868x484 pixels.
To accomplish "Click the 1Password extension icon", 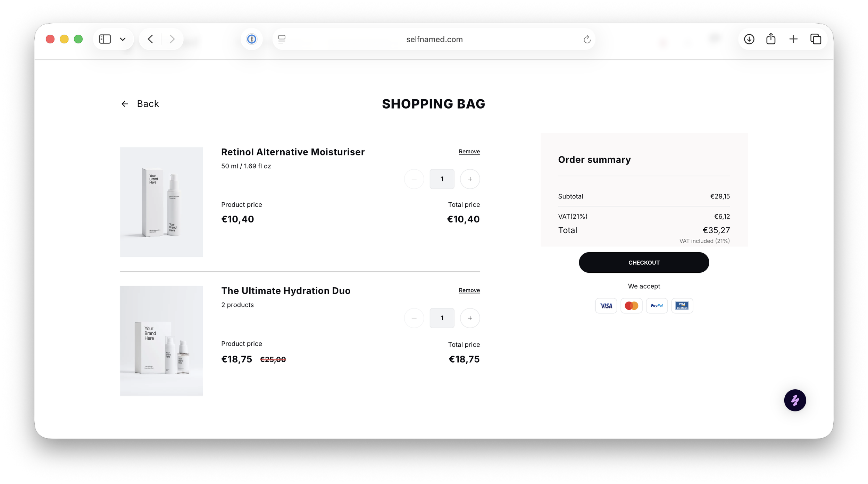I will pyautogui.click(x=251, y=39).
